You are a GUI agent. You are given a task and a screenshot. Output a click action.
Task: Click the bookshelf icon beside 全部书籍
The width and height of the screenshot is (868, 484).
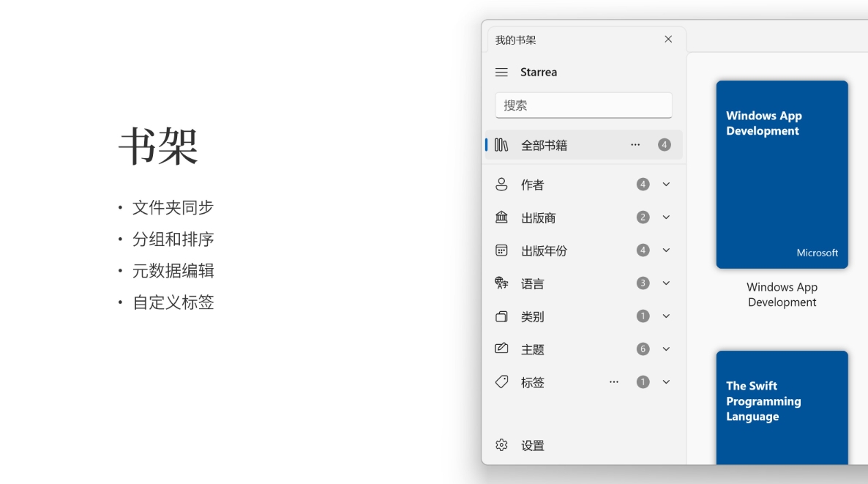pyautogui.click(x=501, y=144)
